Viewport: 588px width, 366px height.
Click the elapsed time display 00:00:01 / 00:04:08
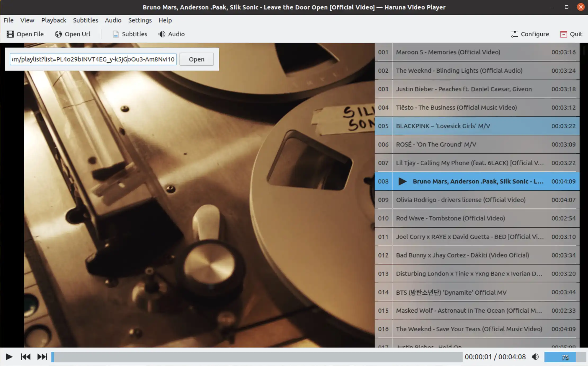495,357
